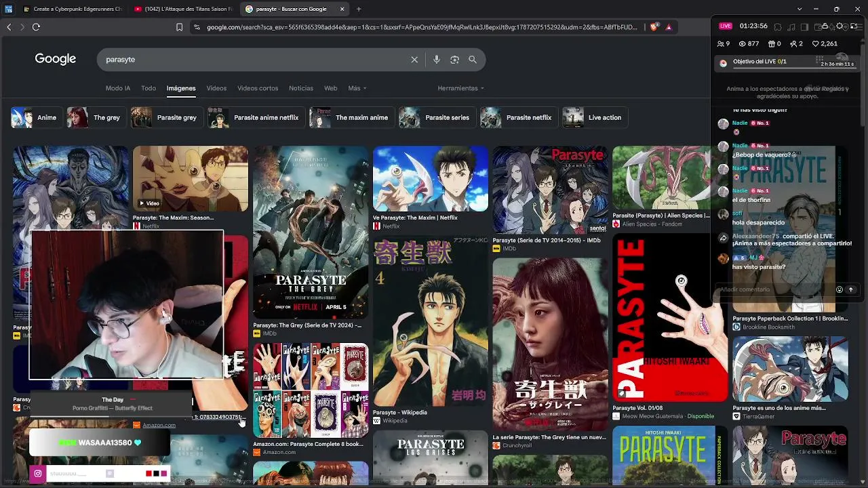Click the Instagram icon in the stream overlay
The image size is (868, 488).
pyautogui.click(x=38, y=474)
